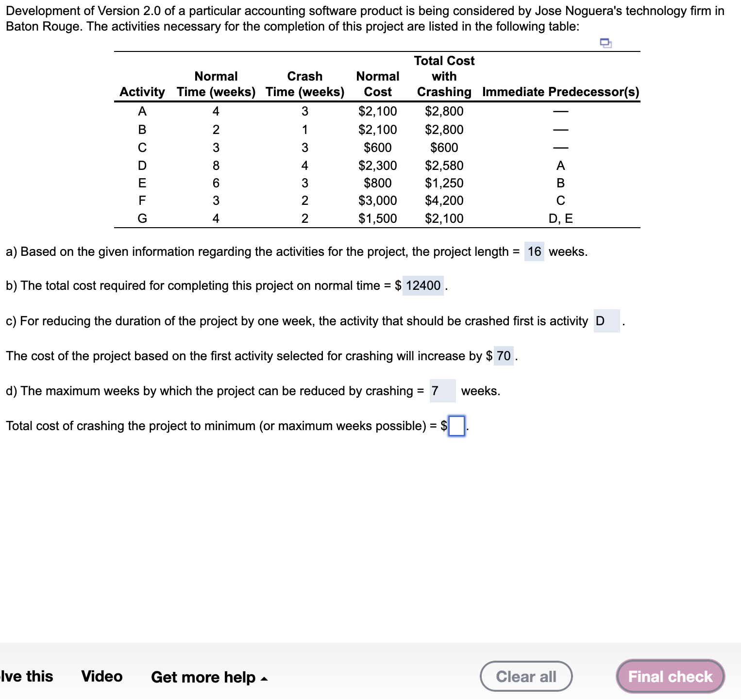Click the $2,800 crashing cost for activity A
Screen dimensions: 741x700
tap(443, 111)
